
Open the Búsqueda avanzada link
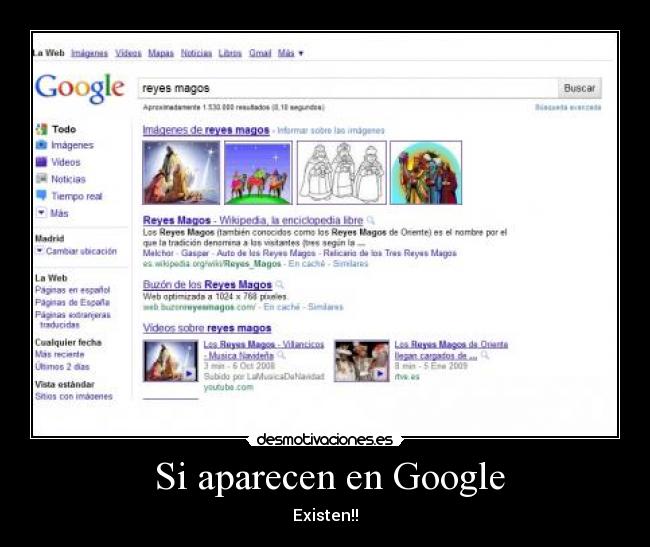pos(568,107)
